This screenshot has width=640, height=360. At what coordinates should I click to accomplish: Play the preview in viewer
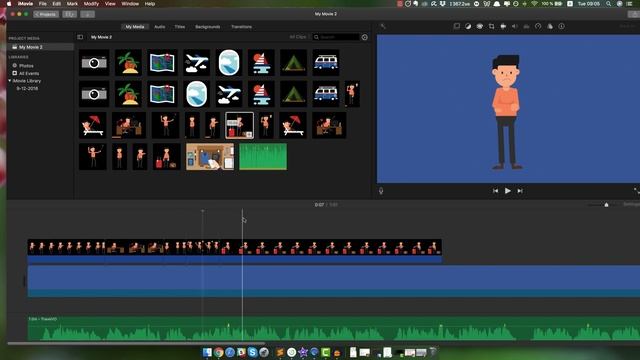(507, 191)
